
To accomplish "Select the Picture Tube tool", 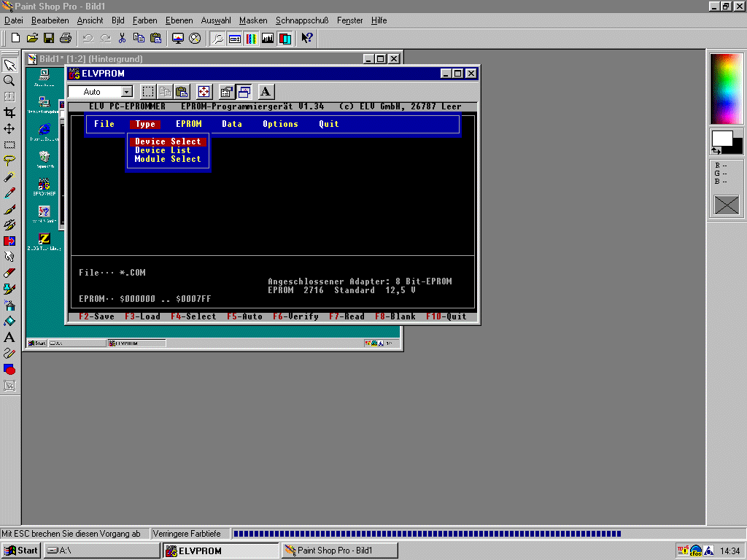I will pos(9,289).
